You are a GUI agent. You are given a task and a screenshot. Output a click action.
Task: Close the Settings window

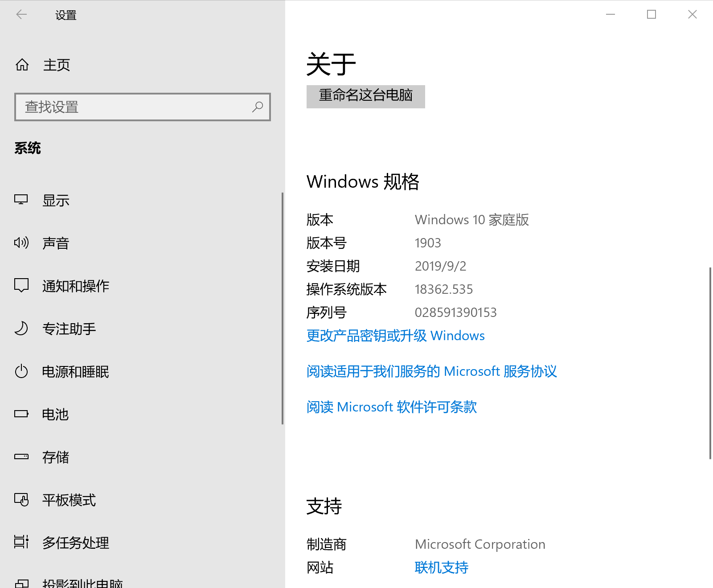[693, 15]
